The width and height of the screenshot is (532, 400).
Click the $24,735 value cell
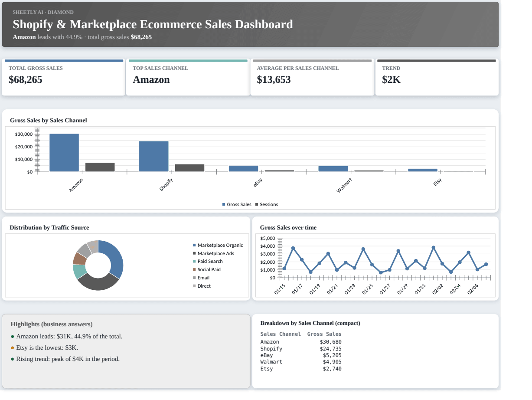coord(331,349)
